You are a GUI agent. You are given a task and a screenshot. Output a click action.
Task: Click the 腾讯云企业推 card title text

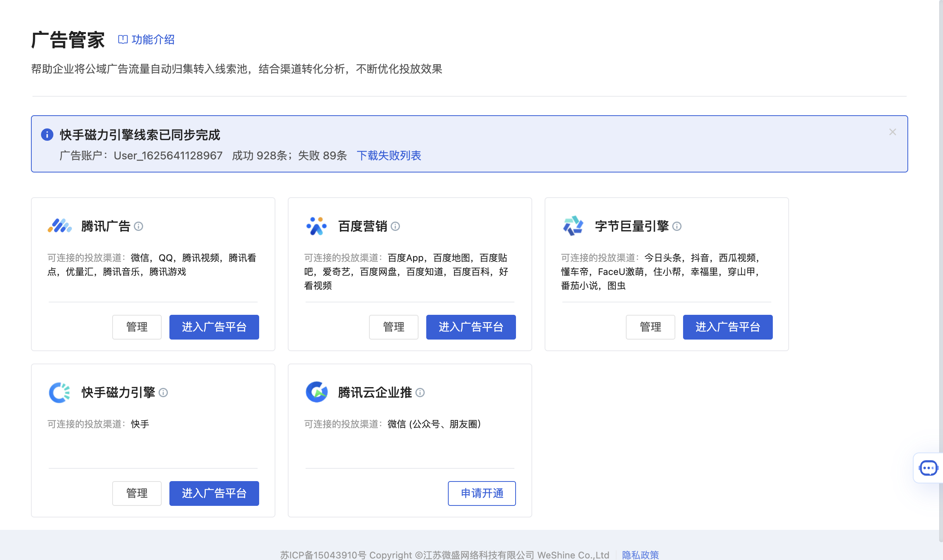[x=375, y=393]
